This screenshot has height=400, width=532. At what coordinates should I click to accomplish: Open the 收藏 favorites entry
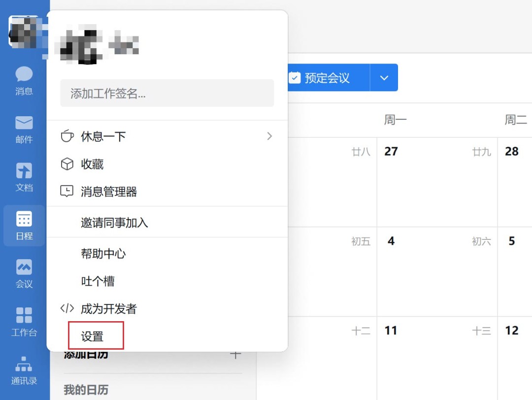point(96,164)
